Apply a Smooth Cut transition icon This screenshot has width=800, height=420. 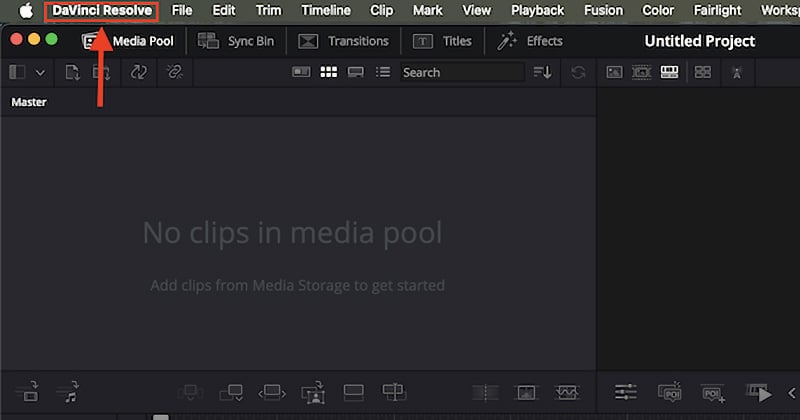[x=566, y=392]
